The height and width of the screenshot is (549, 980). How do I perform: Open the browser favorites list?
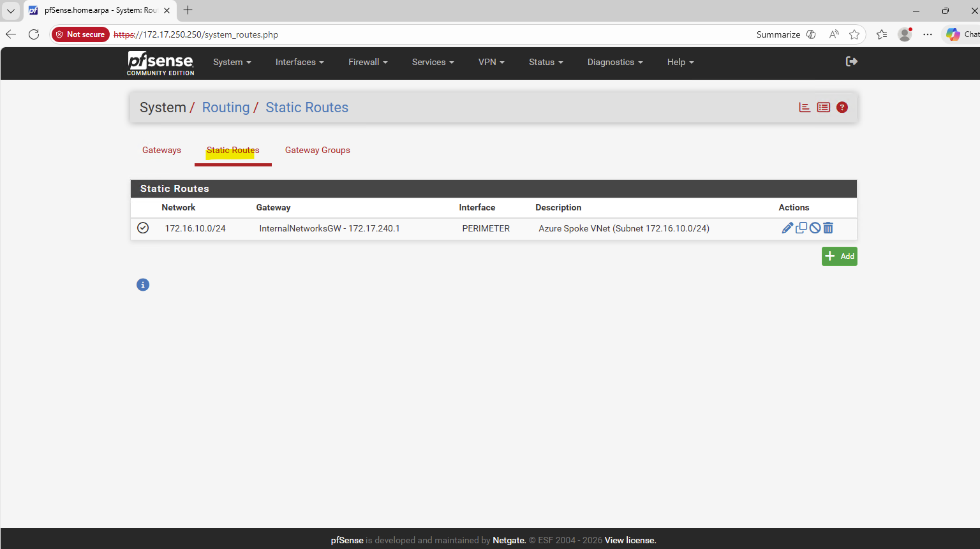[x=882, y=34]
